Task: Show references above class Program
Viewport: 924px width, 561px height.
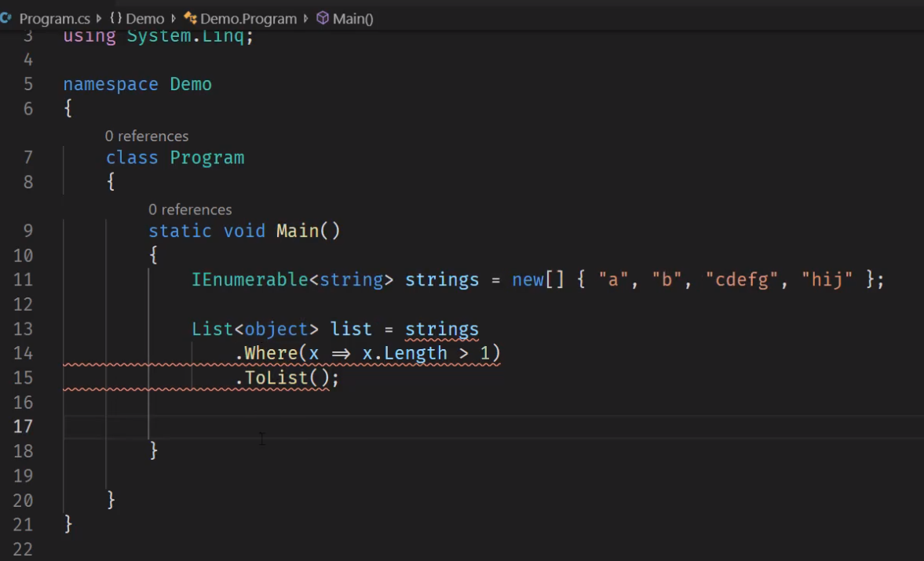Action: (x=146, y=136)
